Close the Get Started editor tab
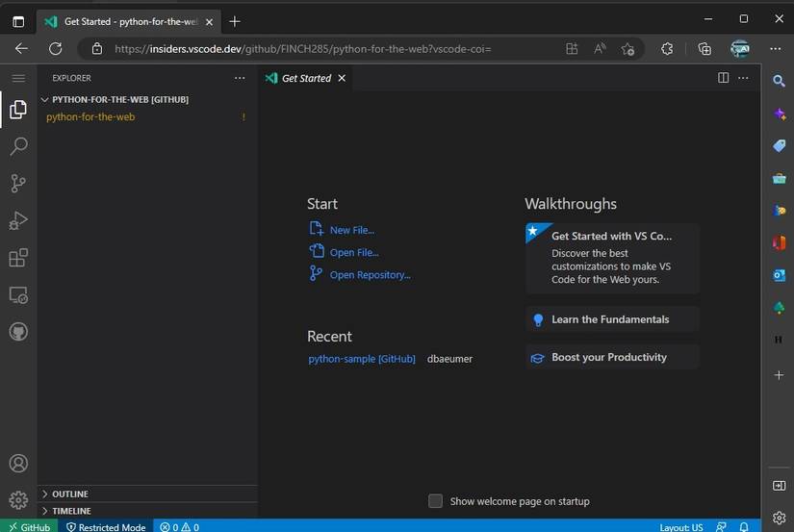The height and width of the screenshot is (532, 794). (x=342, y=78)
